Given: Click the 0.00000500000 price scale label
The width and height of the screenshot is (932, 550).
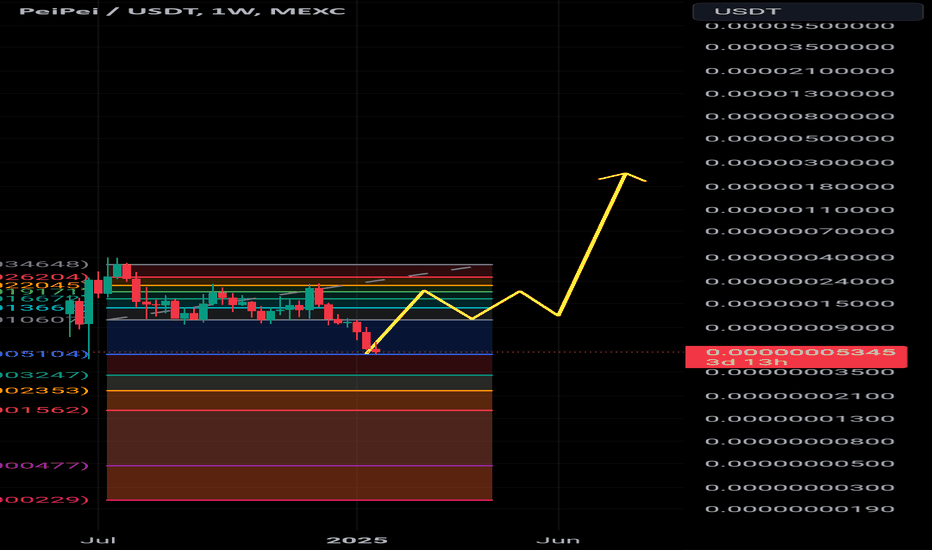Looking at the screenshot, I should click(x=799, y=139).
